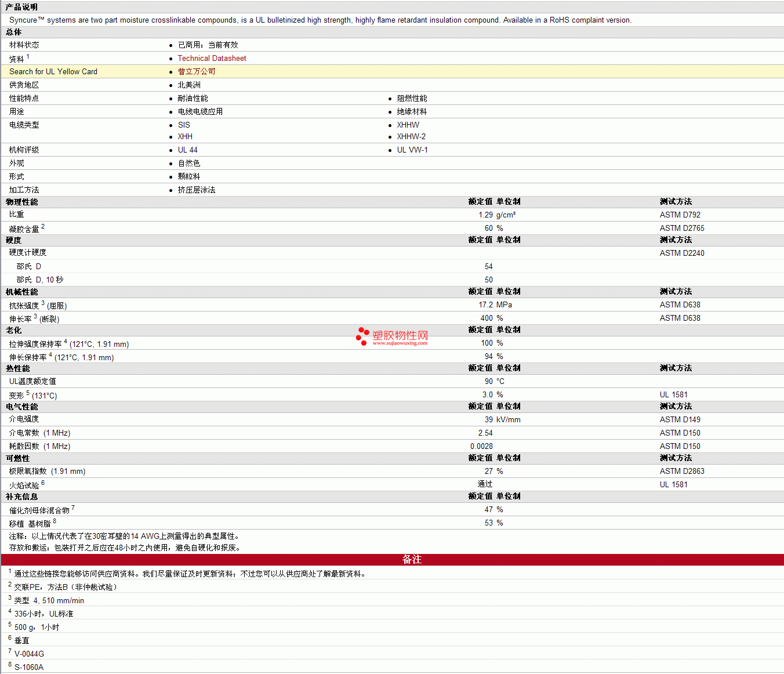Click the 物理性能 section header
The height and width of the screenshot is (674, 784).
21,202
